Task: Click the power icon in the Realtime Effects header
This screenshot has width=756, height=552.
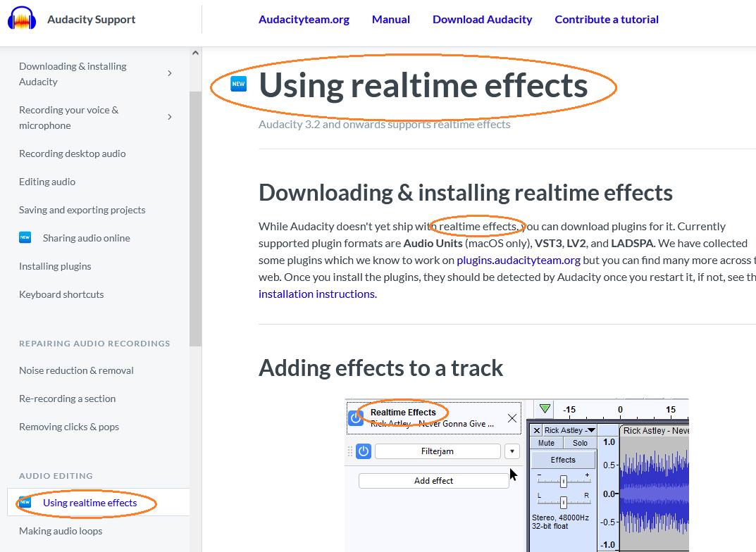Action: click(x=356, y=417)
